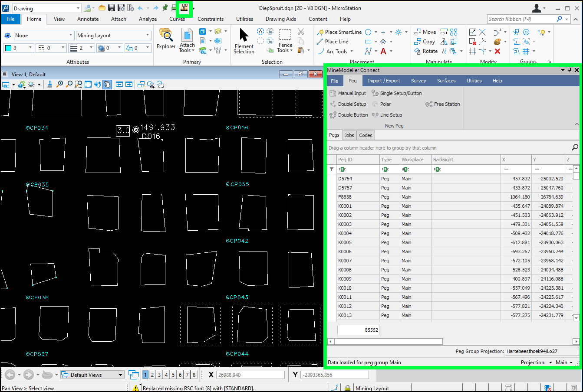Image resolution: width=583 pixels, height=392 pixels.
Task: Choose the Place Text tool
Action: click(x=383, y=51)
